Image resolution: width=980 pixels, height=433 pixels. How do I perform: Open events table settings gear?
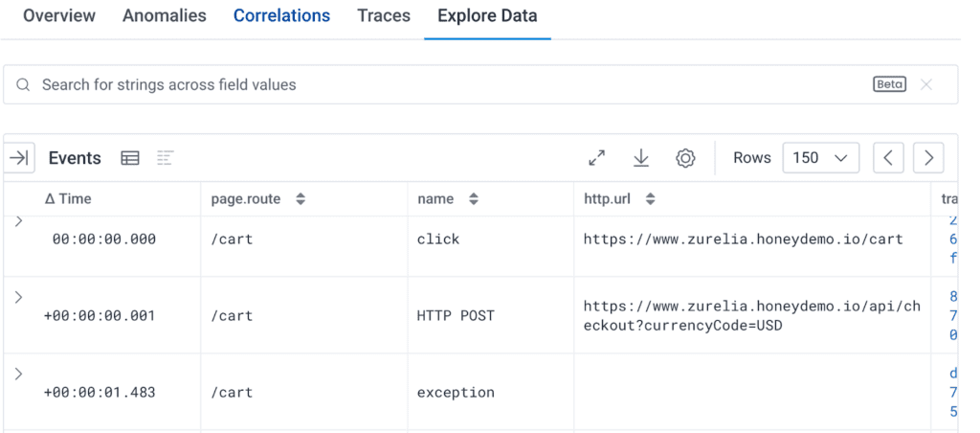point(685,158)
